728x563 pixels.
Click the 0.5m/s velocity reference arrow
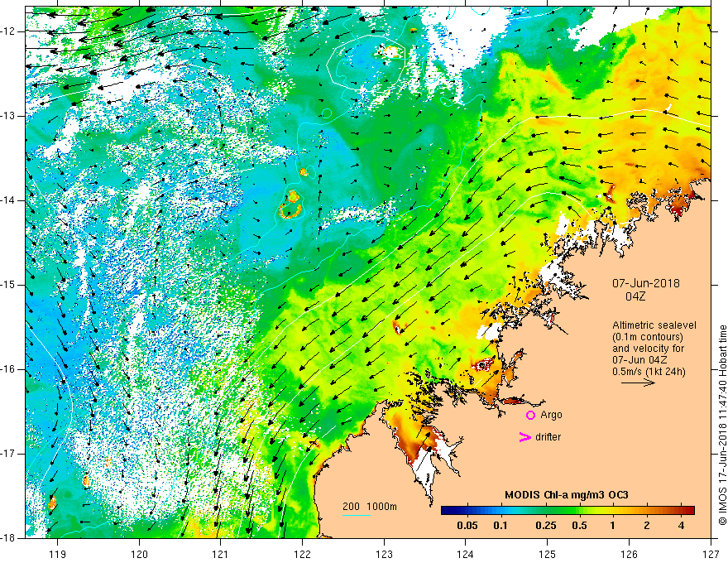pyautogui.click(x=638, y=383)
